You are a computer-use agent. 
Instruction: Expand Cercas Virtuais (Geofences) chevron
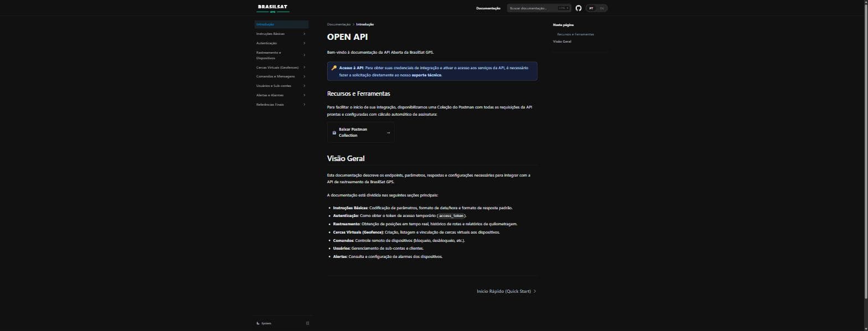[304, 68]
